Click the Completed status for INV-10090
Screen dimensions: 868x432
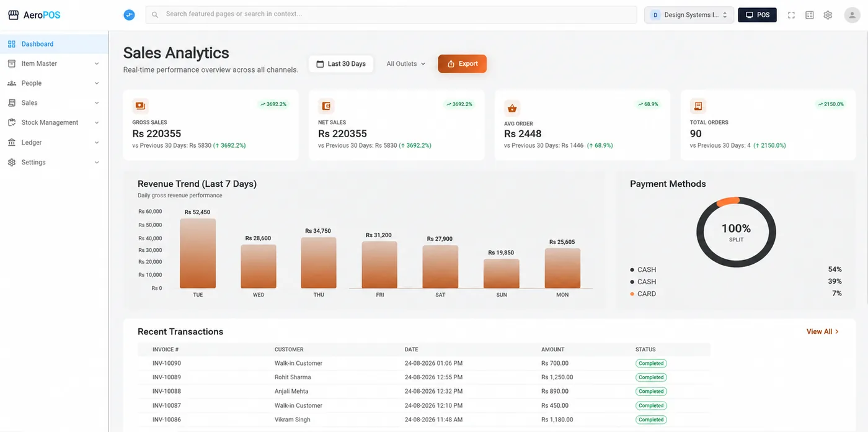pos(651,364)
